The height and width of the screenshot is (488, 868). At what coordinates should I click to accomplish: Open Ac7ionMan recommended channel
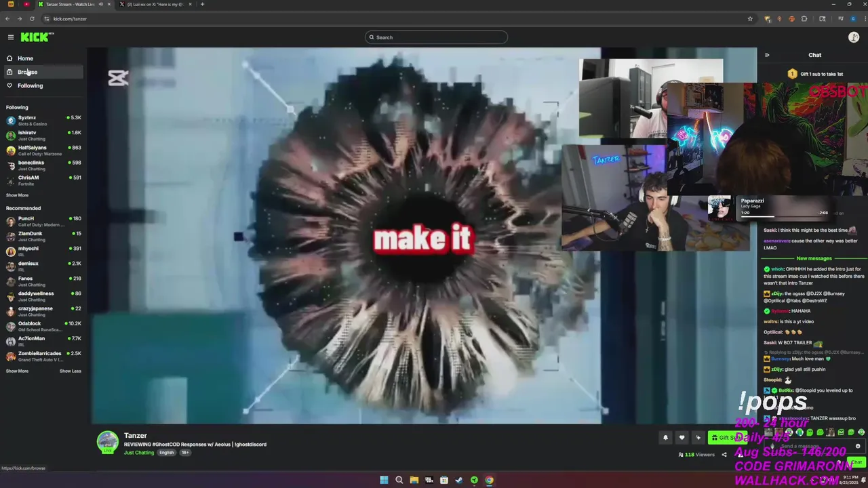click(x=43, y=341)
